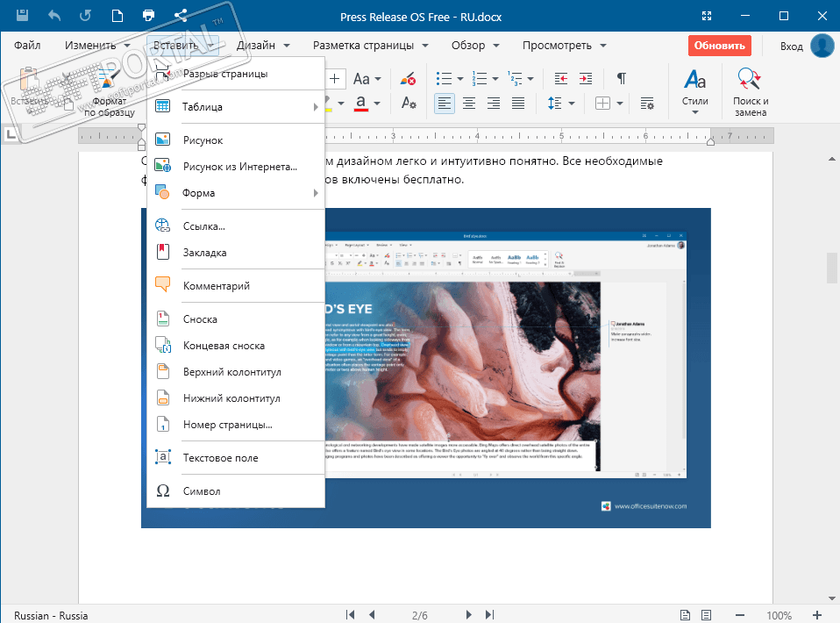This screenshot has width=840, height=623.
Task: Redo the last action
Action: pos(85,16)
